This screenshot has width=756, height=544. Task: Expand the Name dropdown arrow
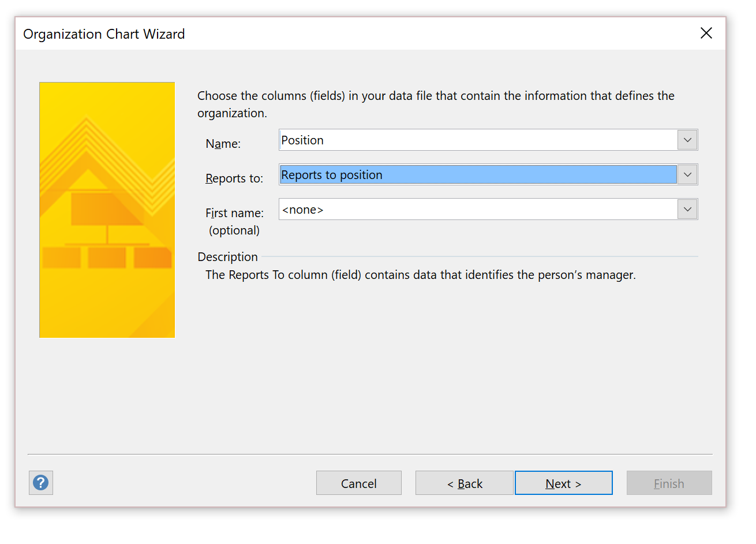(x=687, y=140)
